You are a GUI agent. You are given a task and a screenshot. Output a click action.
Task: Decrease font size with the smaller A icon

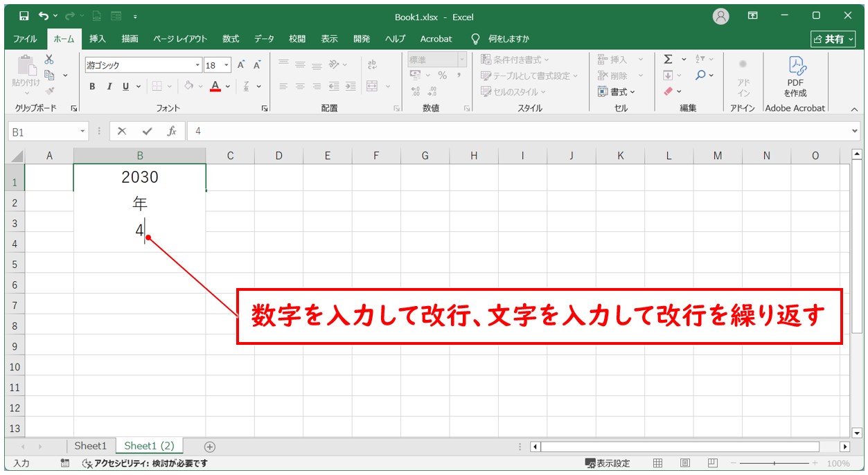[257, 65]
